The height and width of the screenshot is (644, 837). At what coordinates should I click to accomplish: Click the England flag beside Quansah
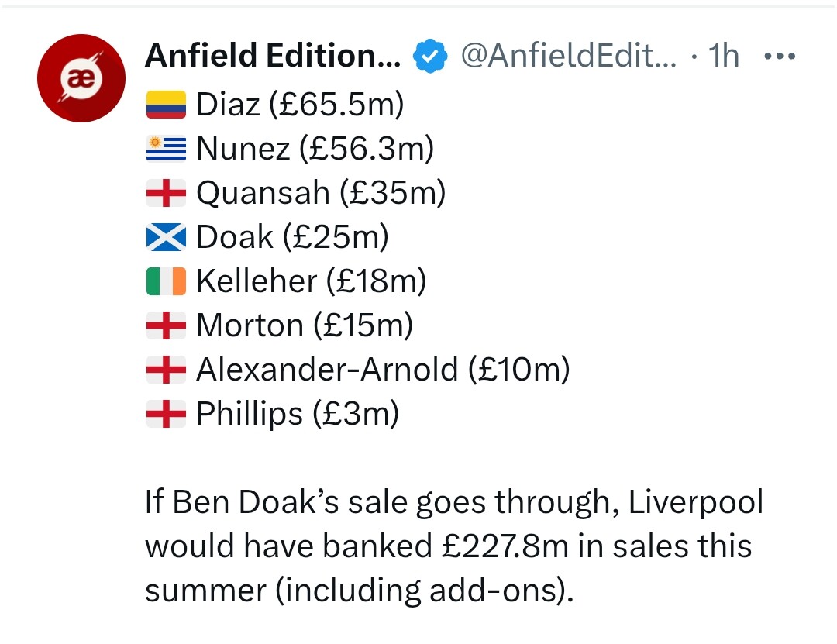click(x=167, y=193)
